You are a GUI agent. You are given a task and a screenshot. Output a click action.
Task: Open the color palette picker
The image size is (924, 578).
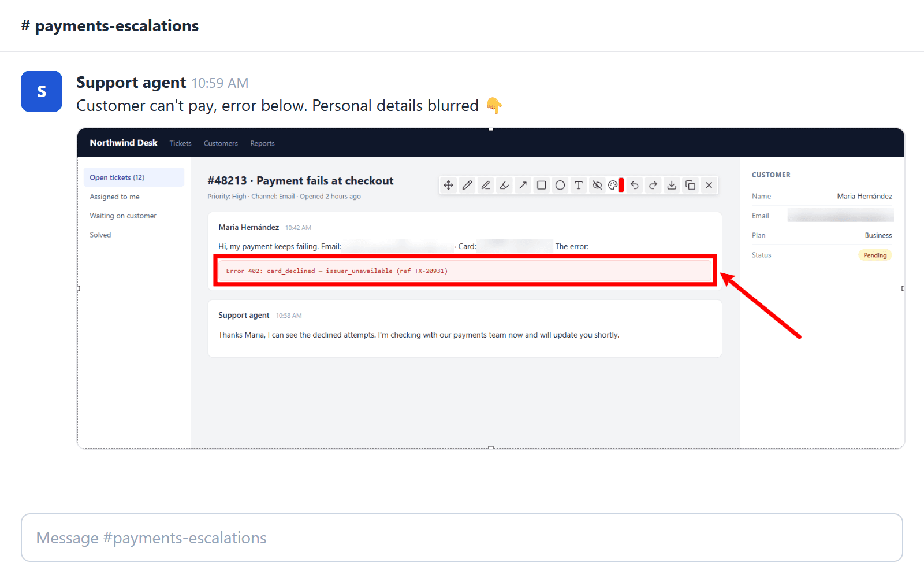[613, 185]
